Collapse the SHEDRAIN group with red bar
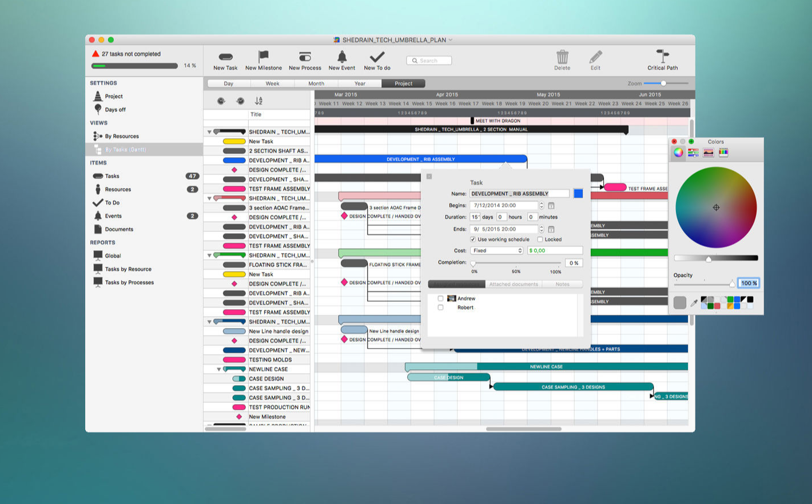The image size is (812, 504). [x=209, y=198]
